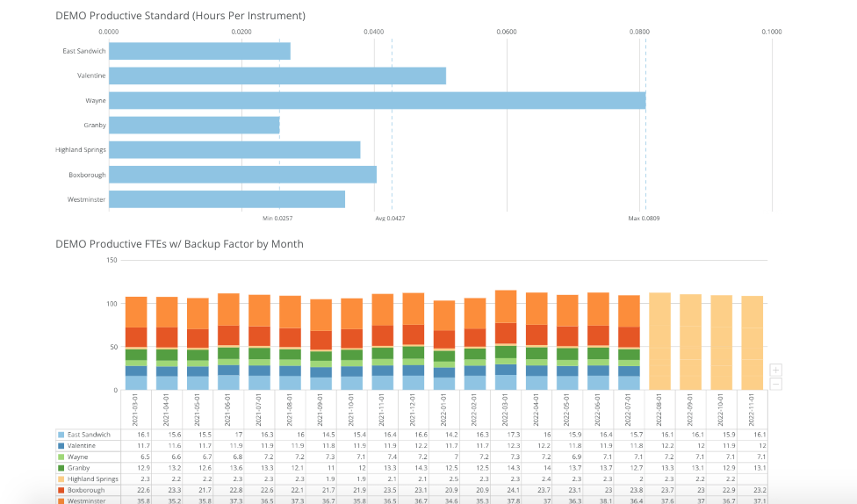Click Boxborough legend swatch icon
857x504 pixels.
tap(61, 490)
